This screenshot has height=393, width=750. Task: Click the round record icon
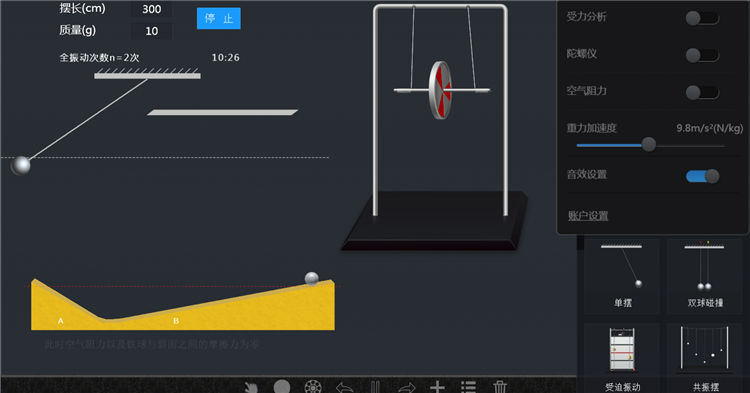[x=282, y=387]
